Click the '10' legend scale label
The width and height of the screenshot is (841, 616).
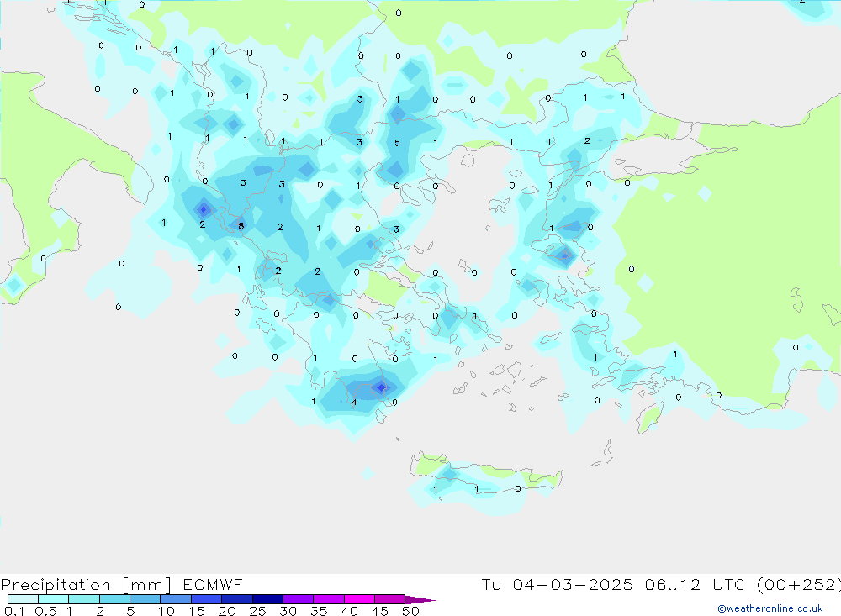[167, 611]
